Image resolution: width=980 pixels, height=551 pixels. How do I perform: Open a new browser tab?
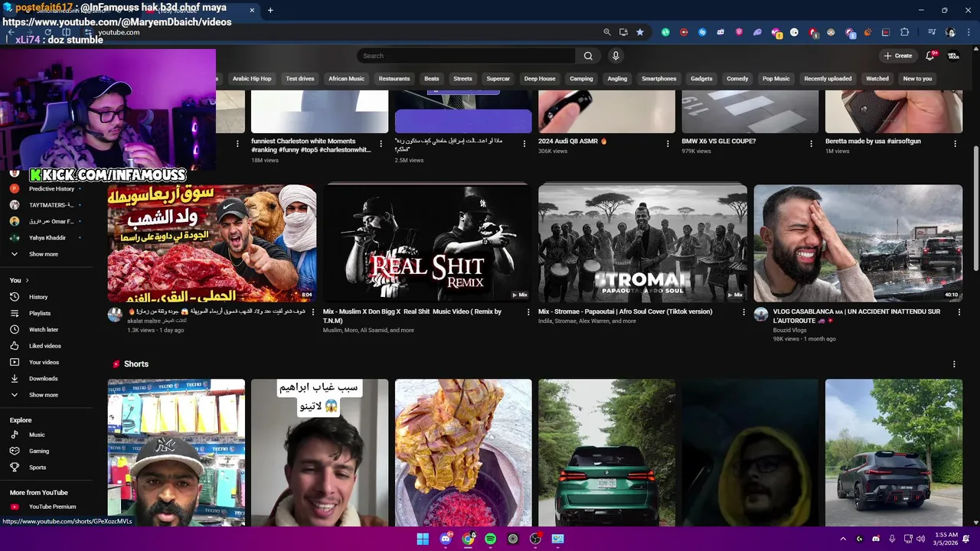270,10
